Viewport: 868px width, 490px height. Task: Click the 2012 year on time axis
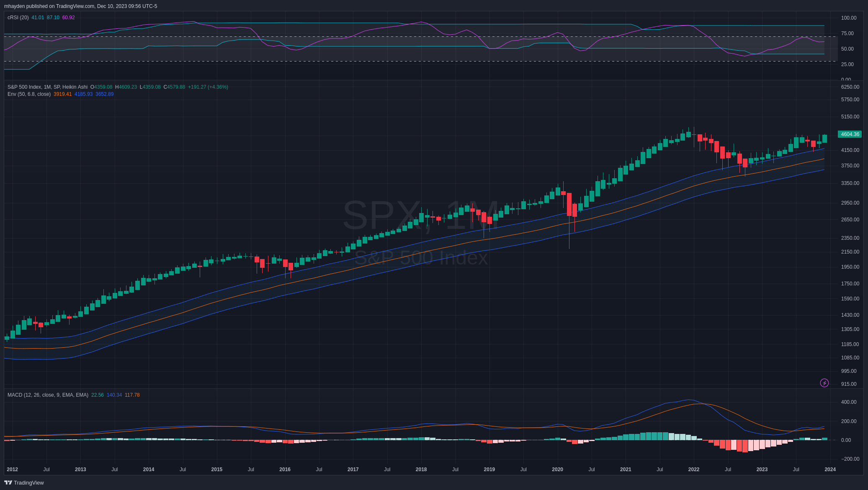pyautogui.click(x=12, y=469)
